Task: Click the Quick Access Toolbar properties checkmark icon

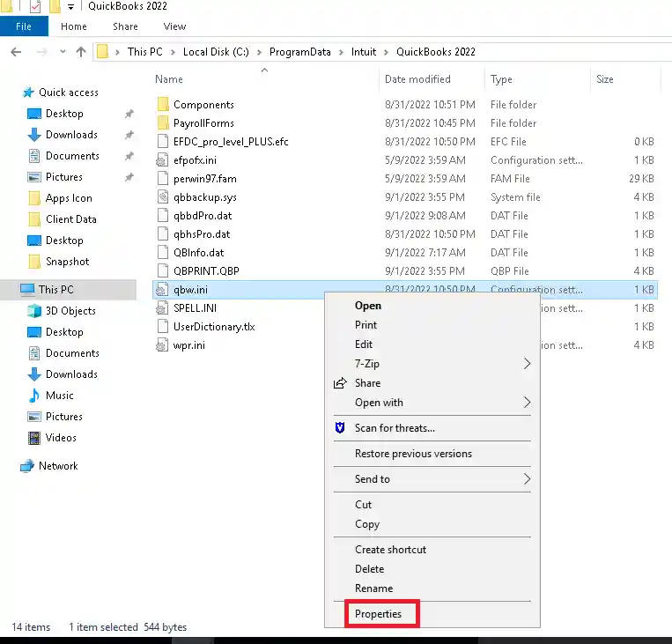Action: (x=35, y=6)
